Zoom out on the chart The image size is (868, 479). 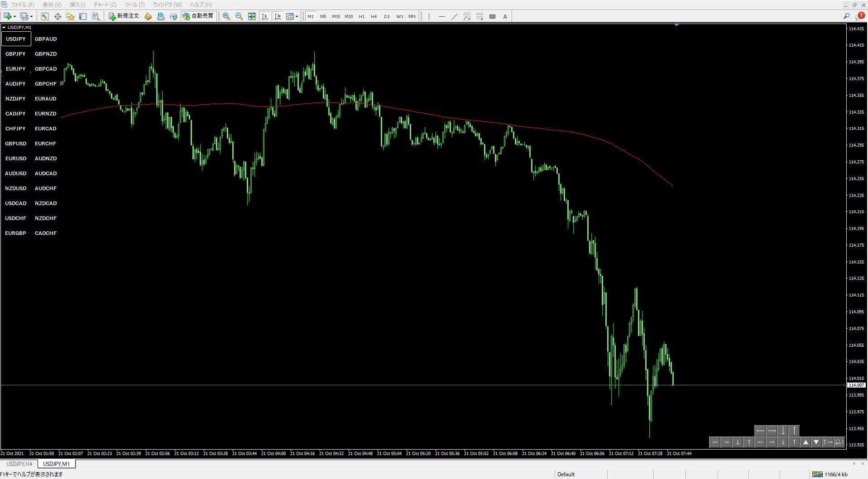[239, 16]
